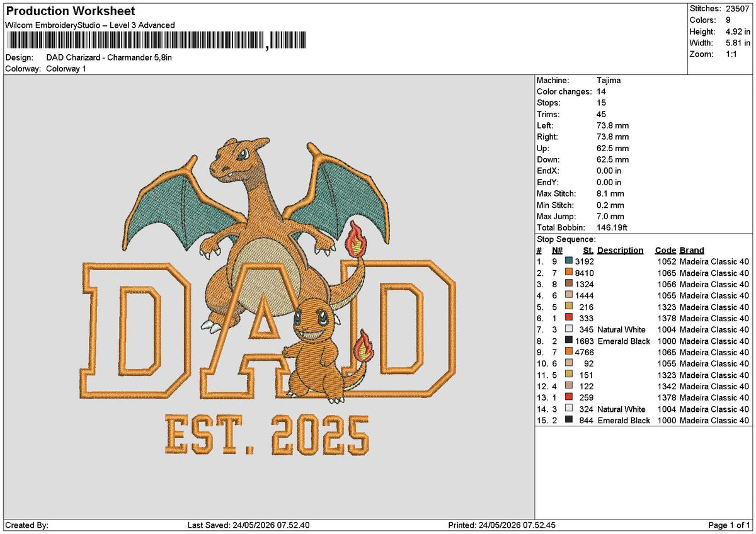Click the Colorway 1 value
756x534 pixels.
pos(66,69)
